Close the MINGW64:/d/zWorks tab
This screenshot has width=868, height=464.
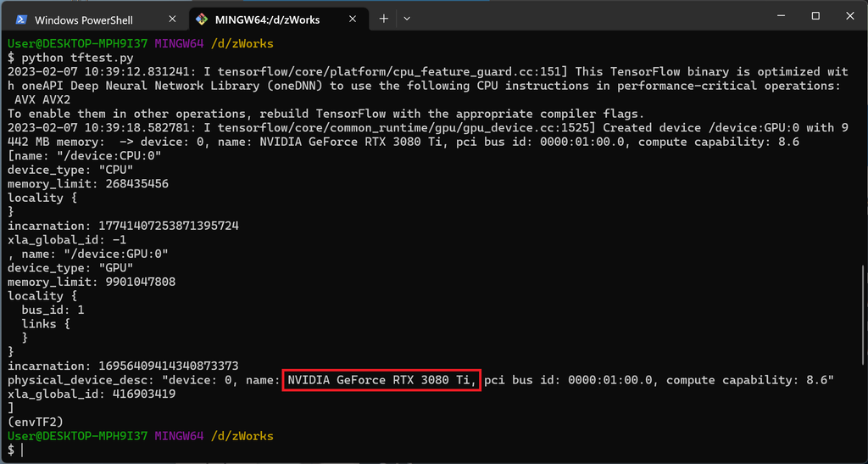(354, 19)
